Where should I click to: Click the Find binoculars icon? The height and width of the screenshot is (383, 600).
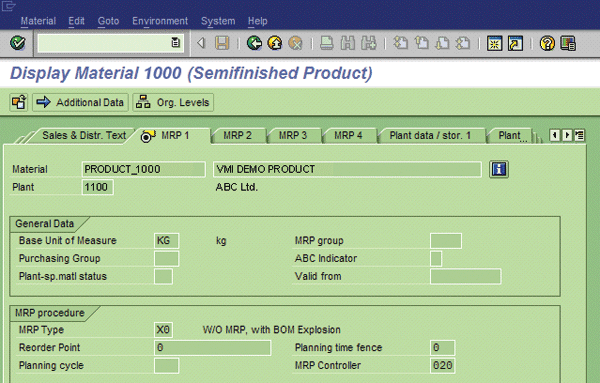click(x=347, y=43)
